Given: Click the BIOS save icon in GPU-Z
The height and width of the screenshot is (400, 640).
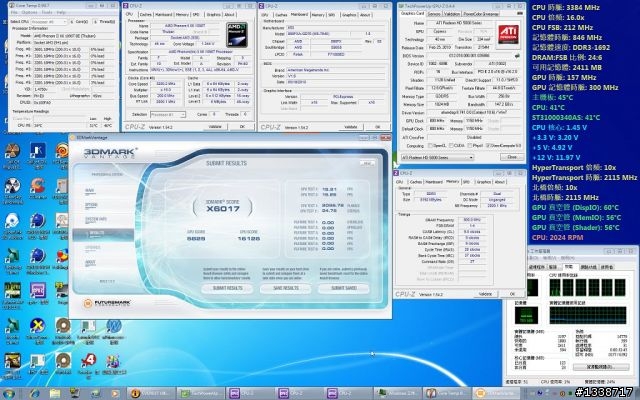Looking at the screenshot, I should 518,56.
